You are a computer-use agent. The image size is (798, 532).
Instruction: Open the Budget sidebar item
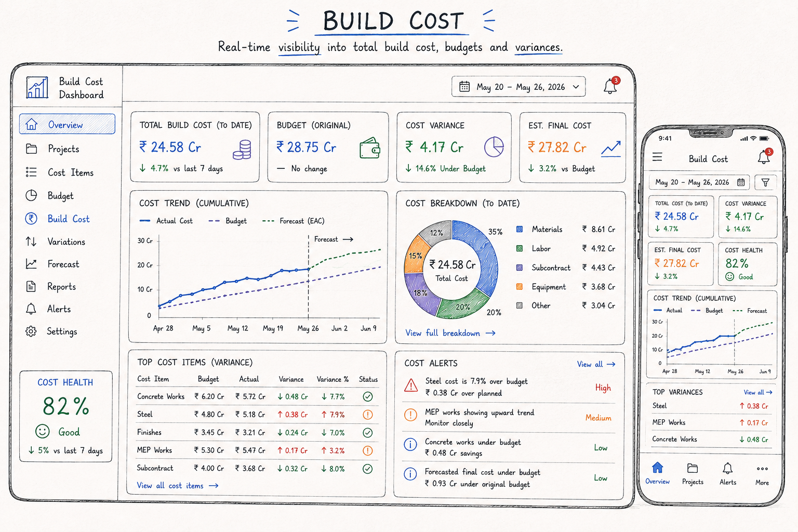click(x=50, y=196)
